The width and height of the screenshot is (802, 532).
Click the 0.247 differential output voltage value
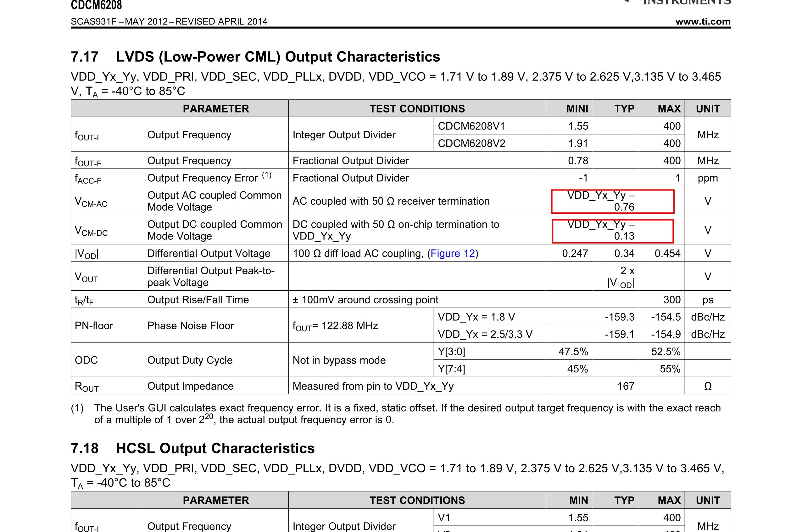(x=575, y=254)
